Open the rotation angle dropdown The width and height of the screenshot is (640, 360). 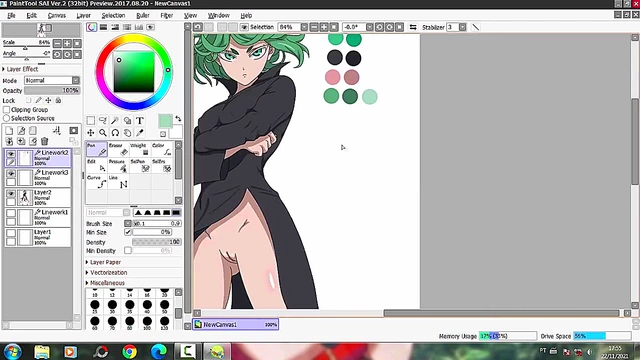[x=369, y=27]
